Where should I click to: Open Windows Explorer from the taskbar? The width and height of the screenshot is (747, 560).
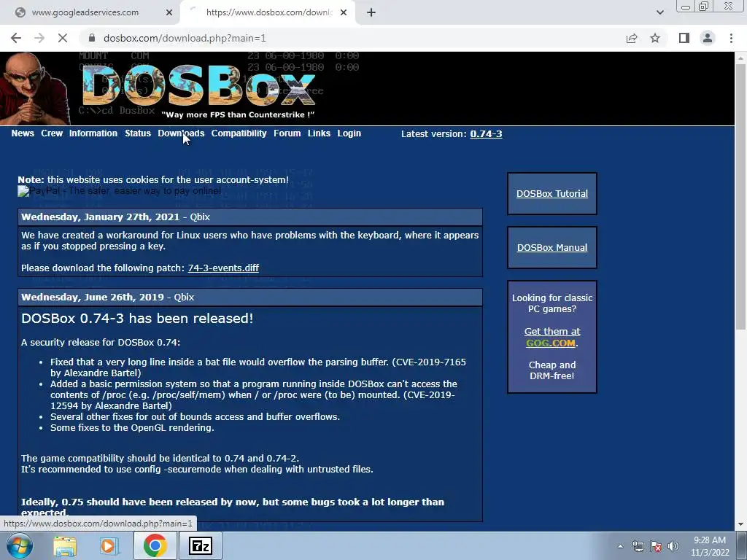[65, 546]
